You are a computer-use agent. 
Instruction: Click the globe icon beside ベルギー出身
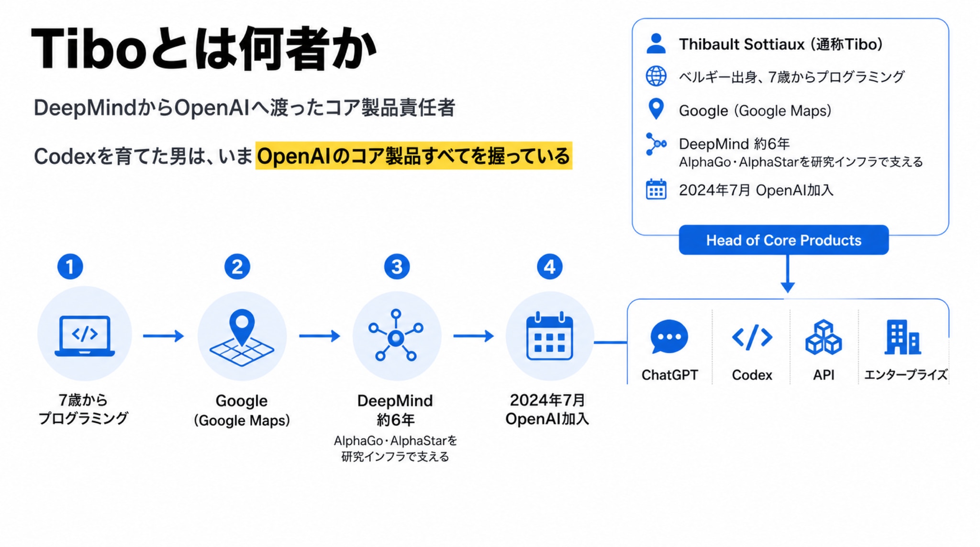click(656, 76)
